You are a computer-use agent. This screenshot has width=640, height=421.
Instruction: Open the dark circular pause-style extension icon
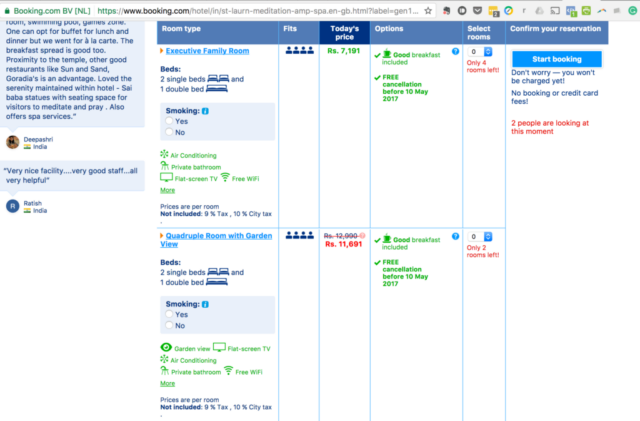(462, 11)
